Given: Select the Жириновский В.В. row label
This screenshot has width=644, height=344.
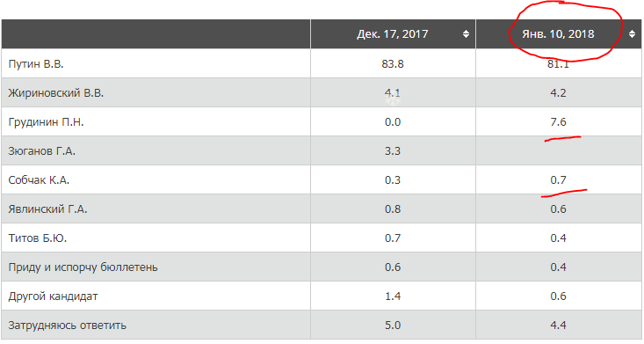Looking at the screenshot, I should (x=56, y=93).
